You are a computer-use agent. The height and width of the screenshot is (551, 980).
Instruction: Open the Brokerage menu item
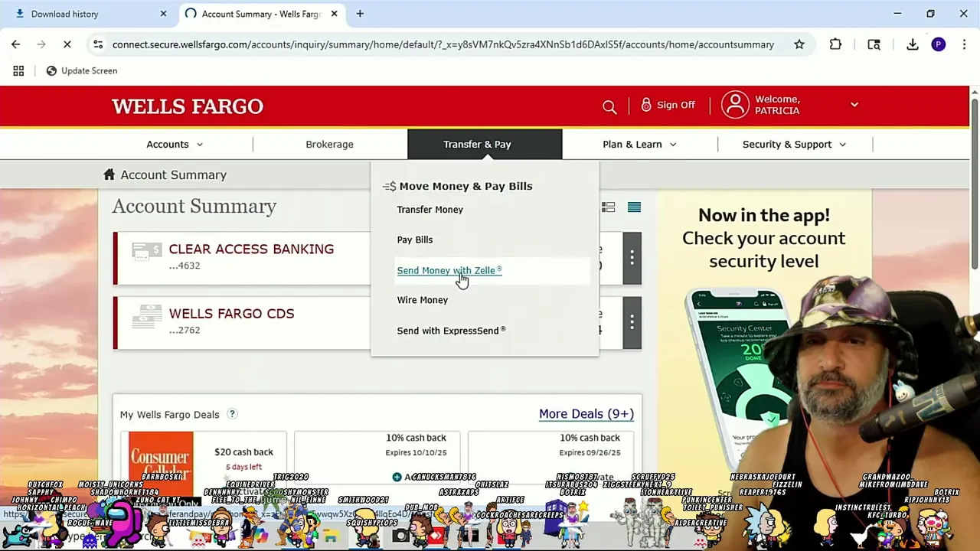click(x=329, y=144)
